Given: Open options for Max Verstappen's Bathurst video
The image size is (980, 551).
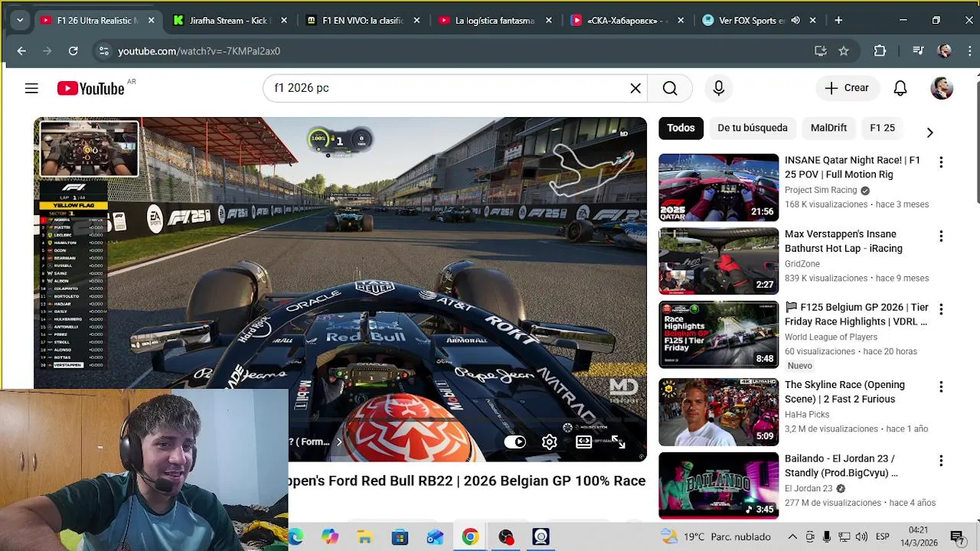Looking at the screenshot, I should coord(941,236).
